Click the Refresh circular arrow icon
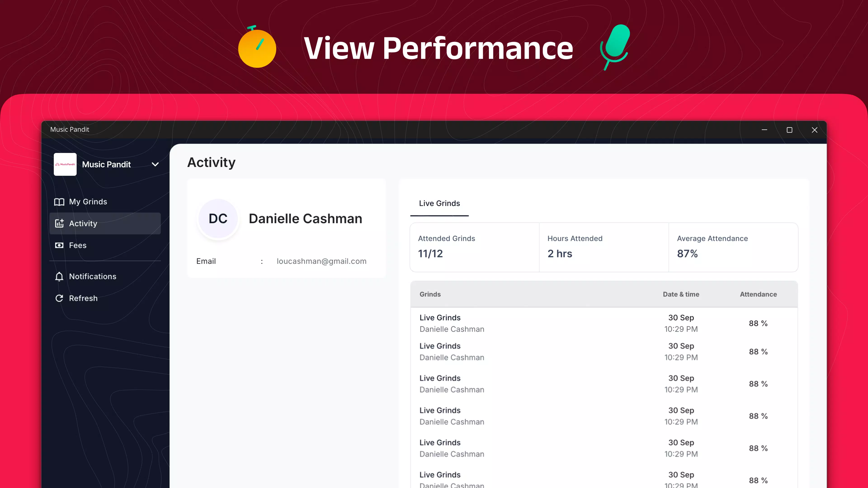 [x=59, y=298]
